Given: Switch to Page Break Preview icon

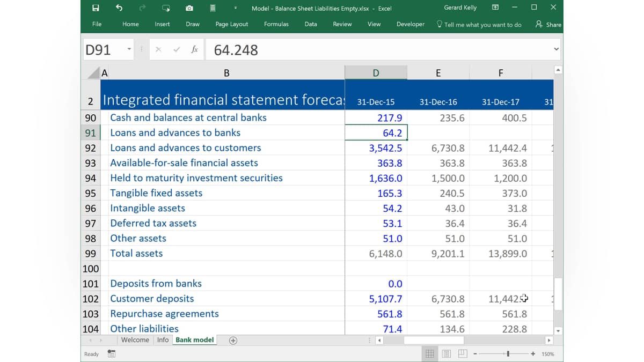Looking at the screenshot, I should click(x=463, y=354).
